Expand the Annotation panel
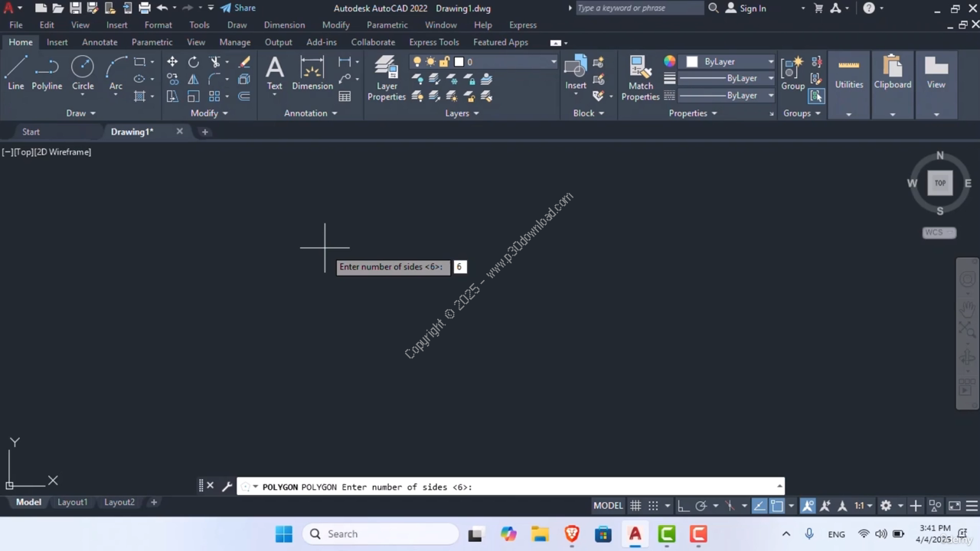The width and height of the screenshot is (980, 551). (310, 113)
